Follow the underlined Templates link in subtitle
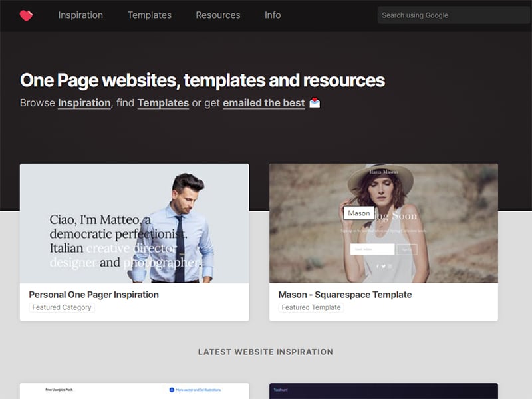This screenshot has width=532, height=399. [163, 103]
